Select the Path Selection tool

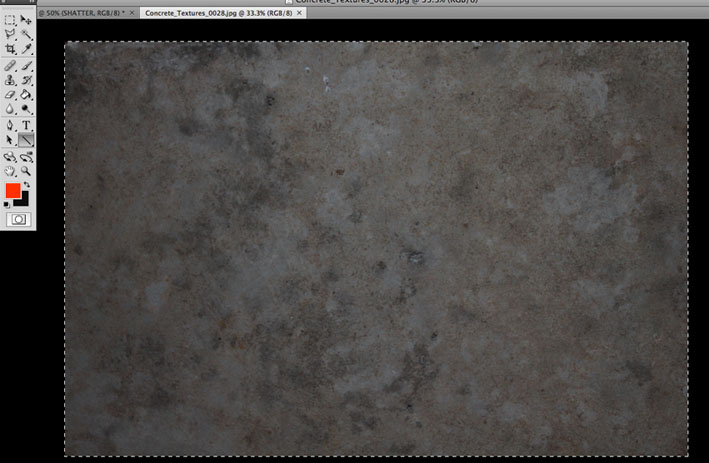tap(10, 140)
